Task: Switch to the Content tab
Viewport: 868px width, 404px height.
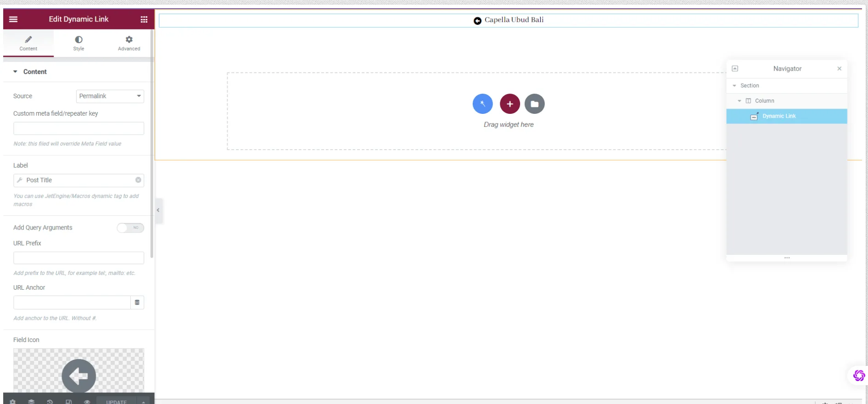Action: coord(28,43)
